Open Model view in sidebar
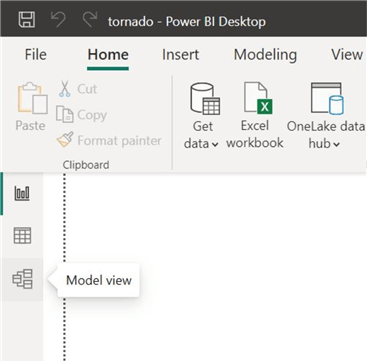The height and width of the screenshot is (362, 367). coord(22,279)
